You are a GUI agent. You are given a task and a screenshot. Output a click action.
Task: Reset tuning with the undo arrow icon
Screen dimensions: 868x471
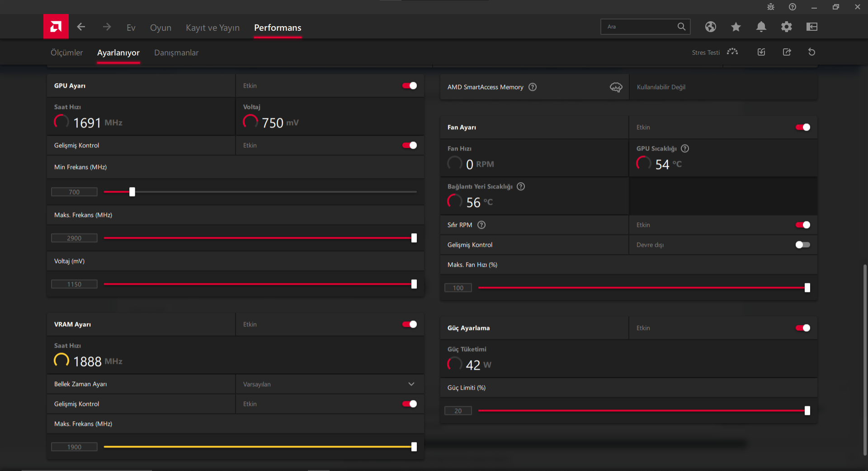coord(811,52)
